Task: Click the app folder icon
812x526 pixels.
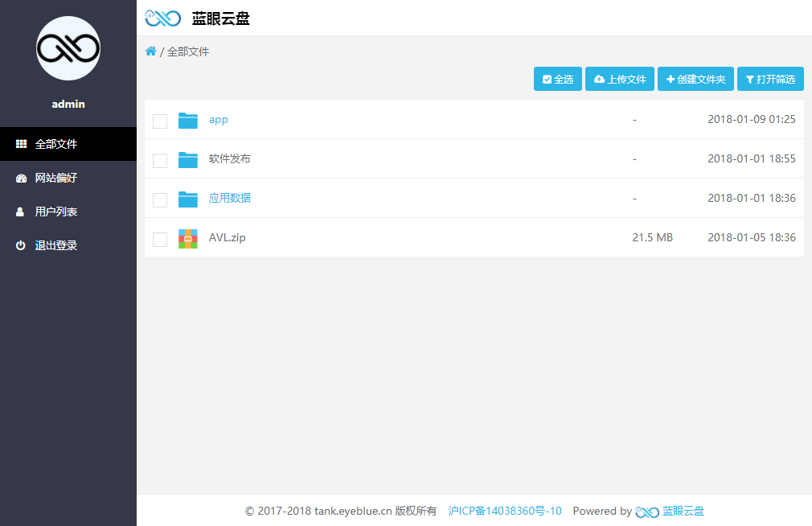Action: pyautogui.click(x=188, y=120)
